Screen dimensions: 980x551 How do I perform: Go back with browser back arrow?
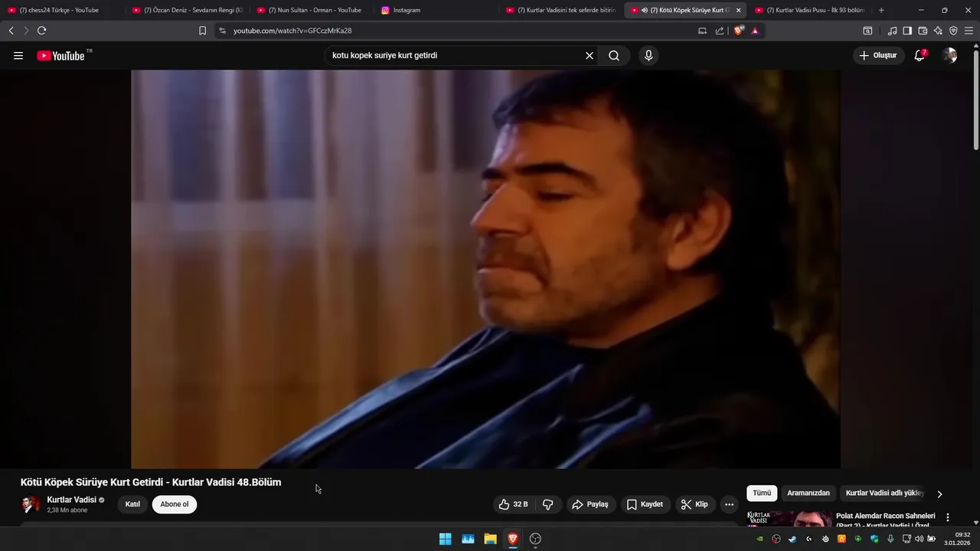point(11,31)
